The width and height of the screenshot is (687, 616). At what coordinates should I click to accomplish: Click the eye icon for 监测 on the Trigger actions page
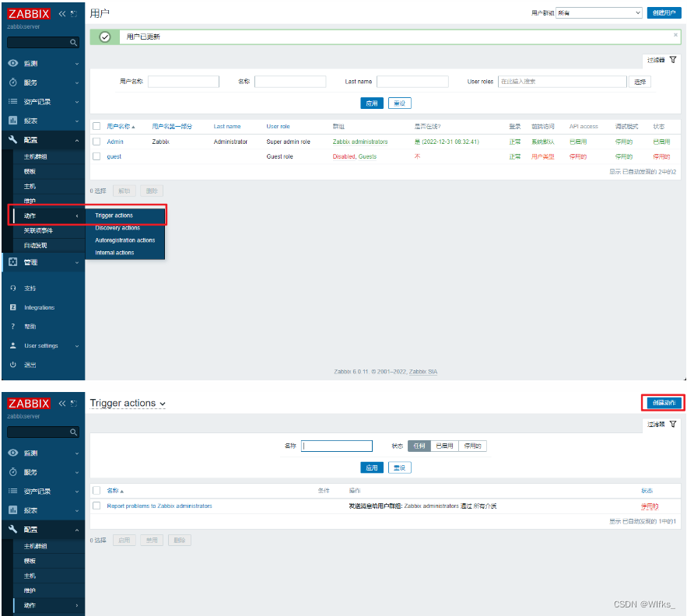[x=13, y=453]
